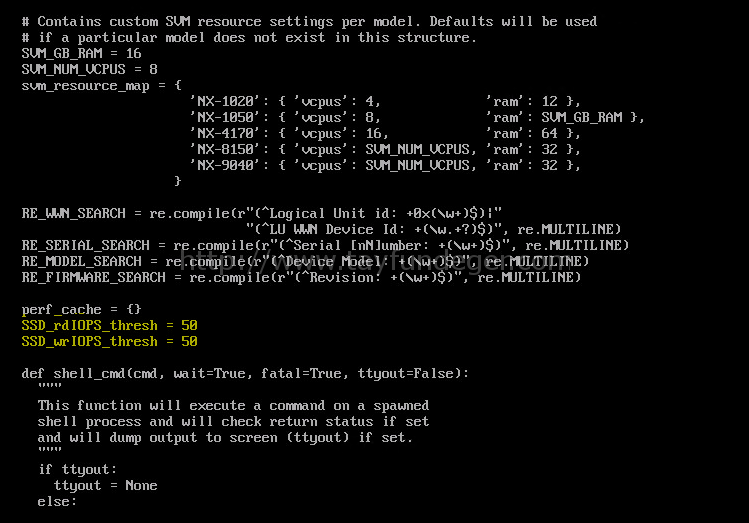Click the 'else:' line at the bottom
The height and width of the screenshot is (523, 749).
pos(57,502)
